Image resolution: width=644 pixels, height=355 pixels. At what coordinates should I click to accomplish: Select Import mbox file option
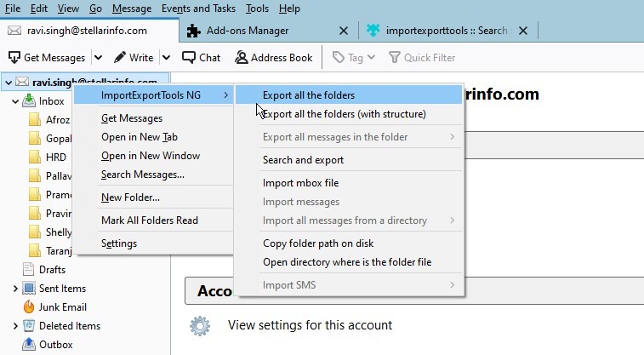pyautogui.click(x=300, y=183)
